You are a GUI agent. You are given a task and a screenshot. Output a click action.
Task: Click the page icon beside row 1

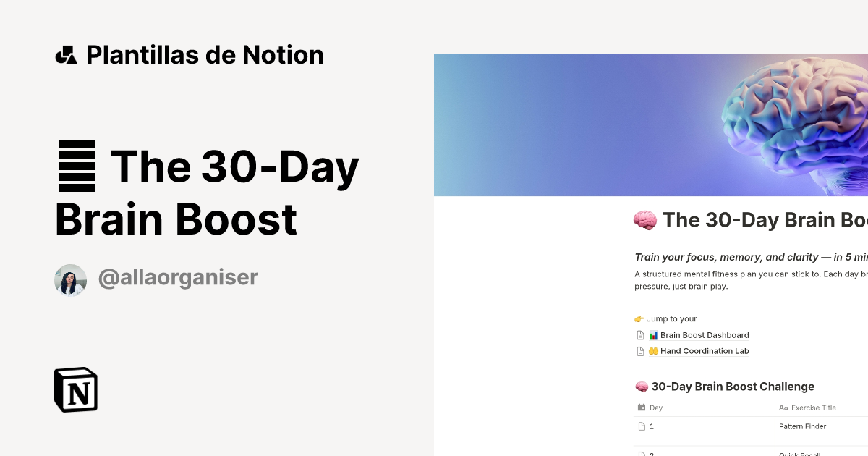click(x=642, y=426)
